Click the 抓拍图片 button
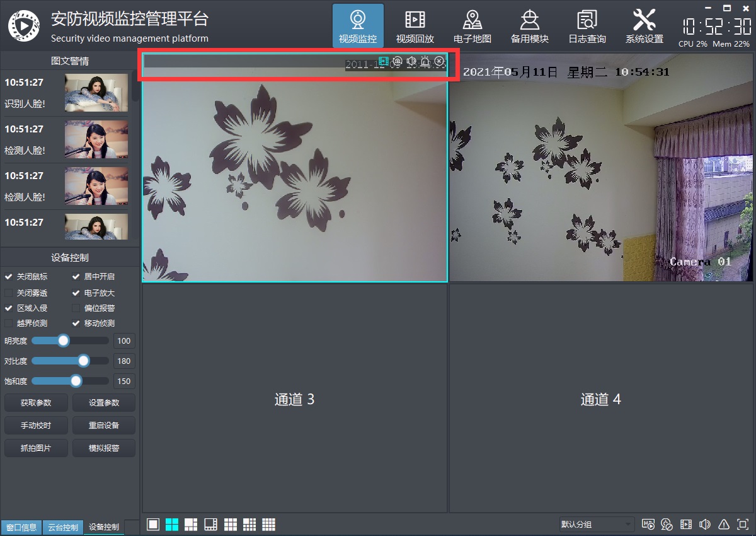 (36, 448)
